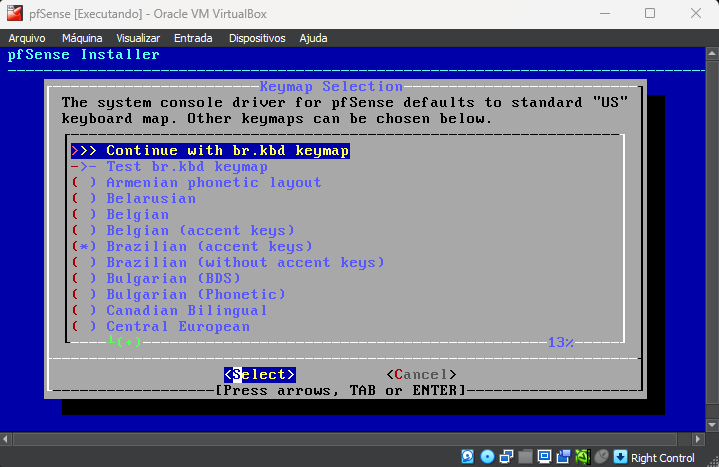The image size is (719, 467).
Task: Select Belgian (accent keys) radio option
Action: [183, 231]
